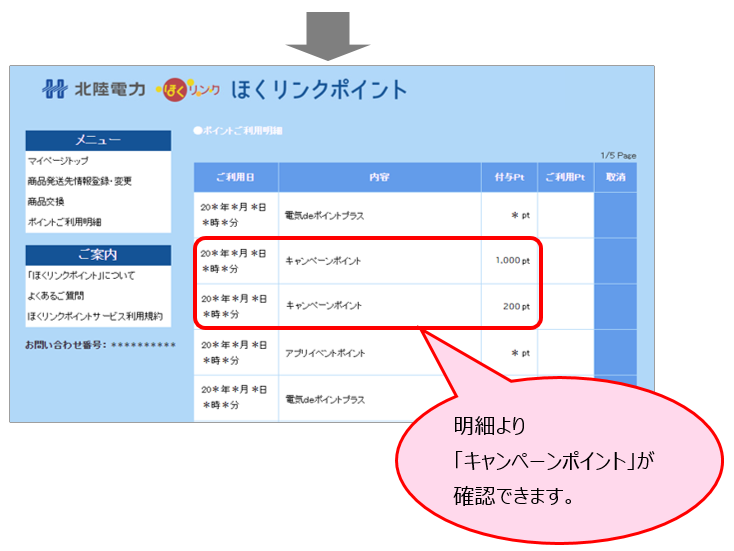Click the ご利用日 column header
Image resolution: width=734 pixels, height=551 pixels.
(x=235, y=177)
